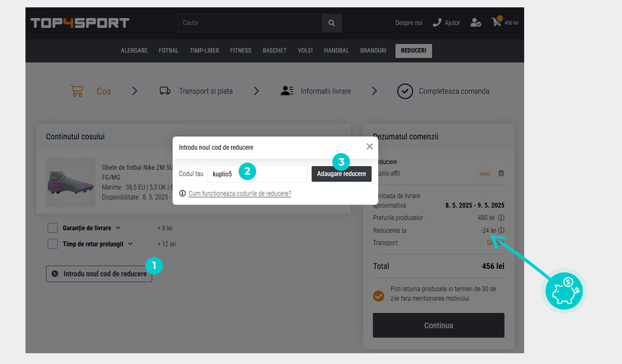Screen dimensions: 622x364
Task: Click the Codul tau input field
Action: click(x=257, y=174)
